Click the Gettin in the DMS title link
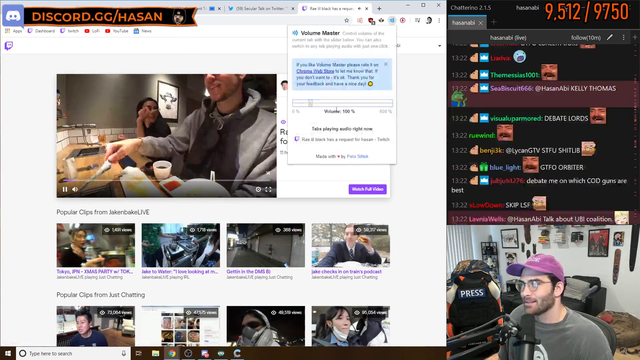Screen dimensions: 640x360 [x=249, y=271]
